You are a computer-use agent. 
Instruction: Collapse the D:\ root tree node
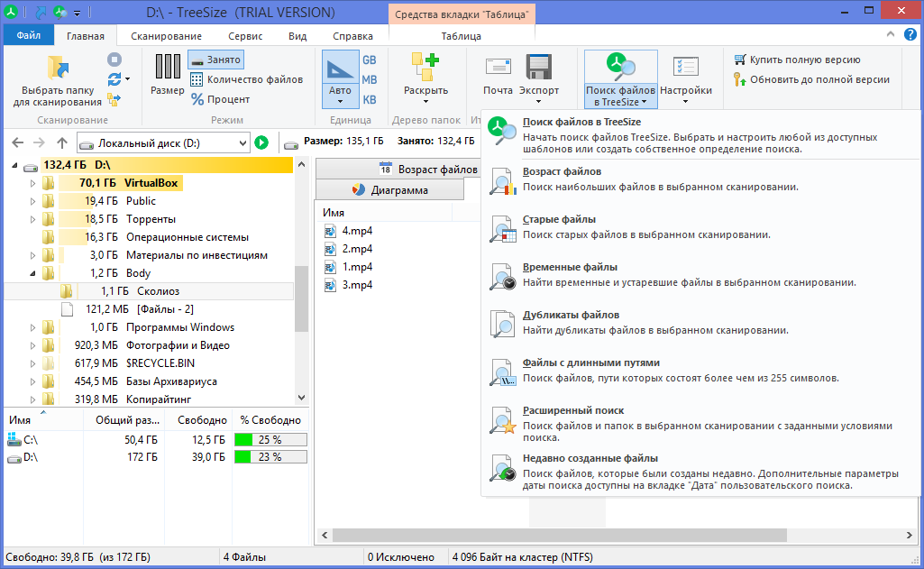pos(14,166)
